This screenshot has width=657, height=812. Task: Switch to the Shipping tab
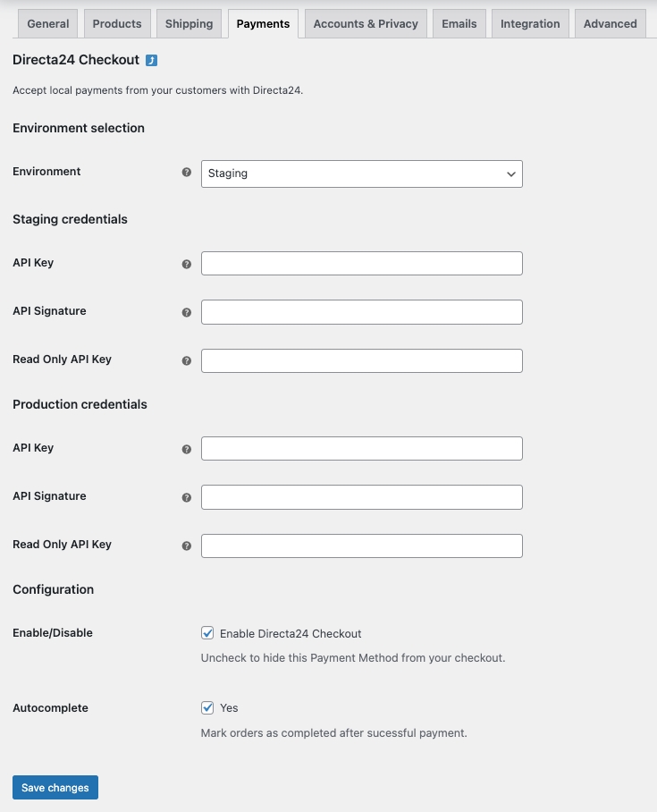coord(189,24)
